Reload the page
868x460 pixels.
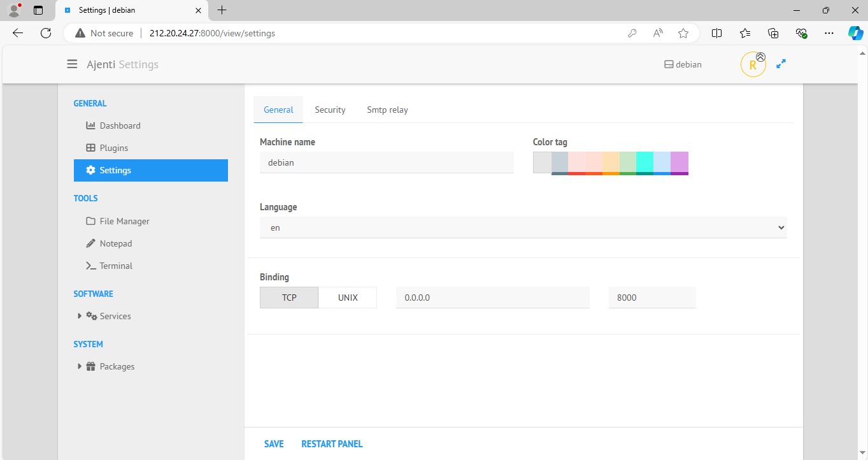tap(45, 33)
